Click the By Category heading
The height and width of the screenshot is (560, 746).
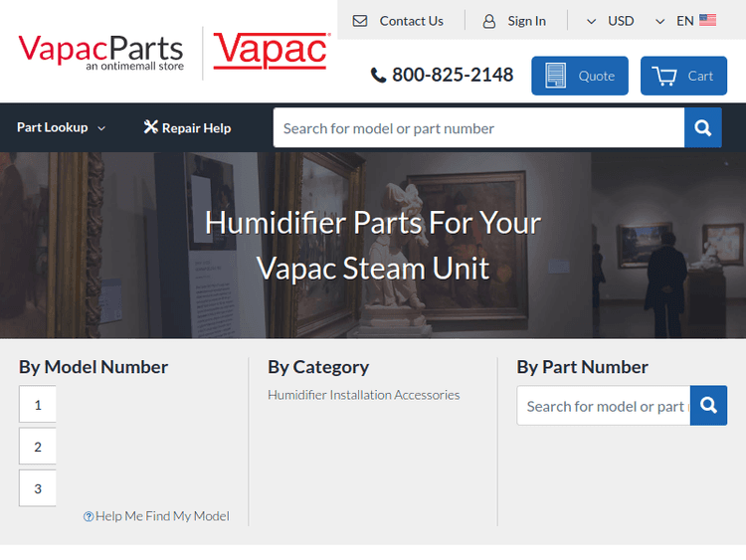pos(318,367)
